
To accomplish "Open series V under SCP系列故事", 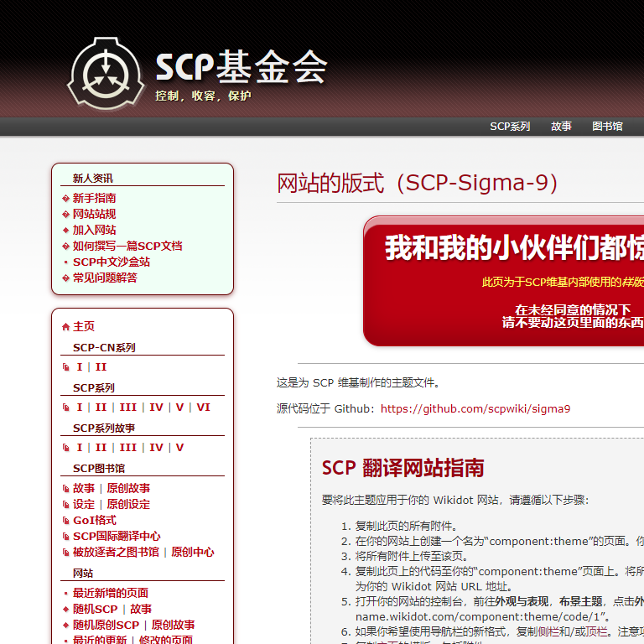I will tap(179, 448).
